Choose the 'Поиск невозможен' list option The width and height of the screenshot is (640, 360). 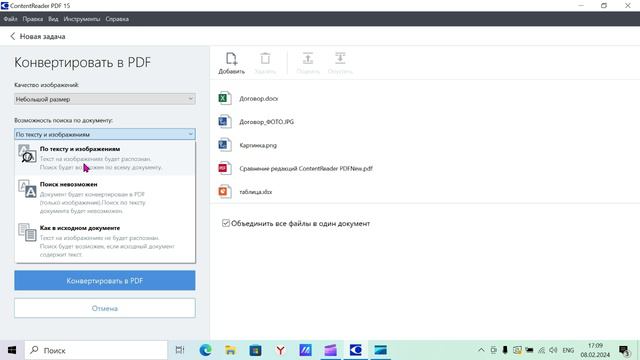point(105,198)
